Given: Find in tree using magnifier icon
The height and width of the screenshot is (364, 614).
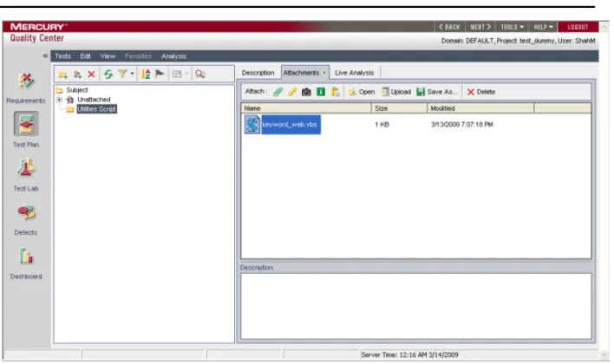Looking at the screenshot, I should click(200, 74).
